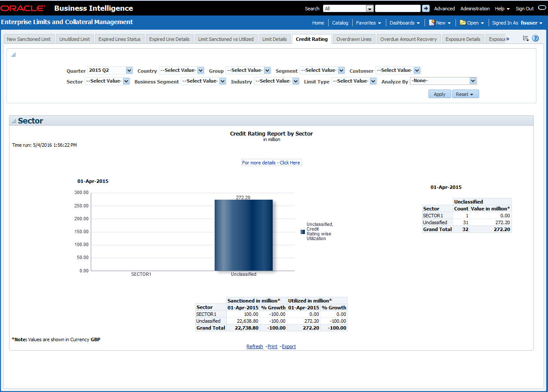Switch to New Sanctioned Limit tab

point(29,39)
